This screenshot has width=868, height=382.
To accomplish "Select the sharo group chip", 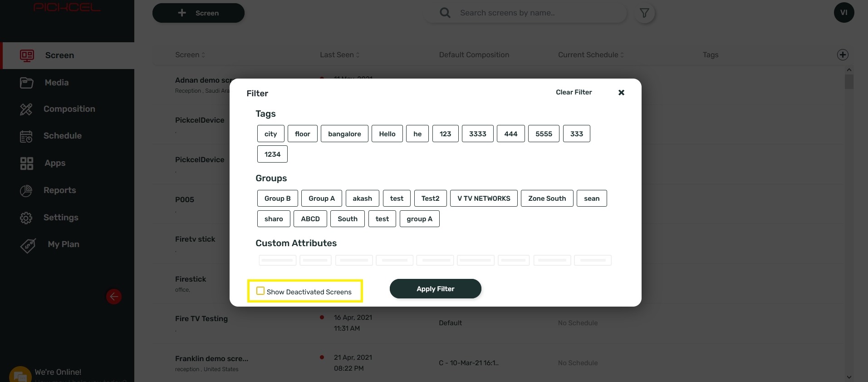I will [x=274, y=218].
